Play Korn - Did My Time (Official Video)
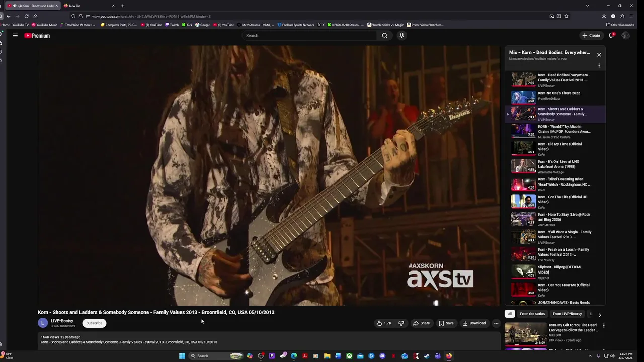Image resolution: width=644 pixels, height=362 pixels. pyautogui.click(x=556, y=149)
